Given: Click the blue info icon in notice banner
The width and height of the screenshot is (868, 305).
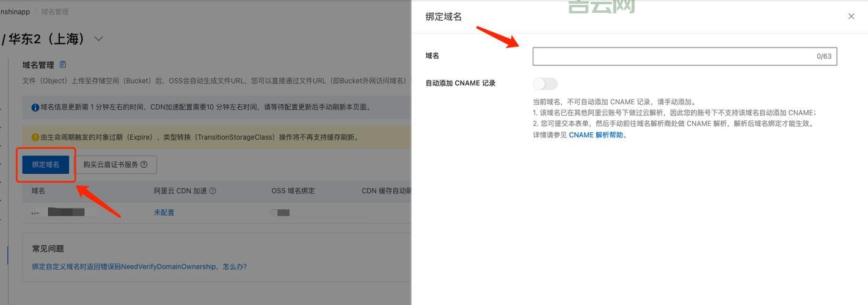Looking at the screenshot, I should tap(35, 107).
